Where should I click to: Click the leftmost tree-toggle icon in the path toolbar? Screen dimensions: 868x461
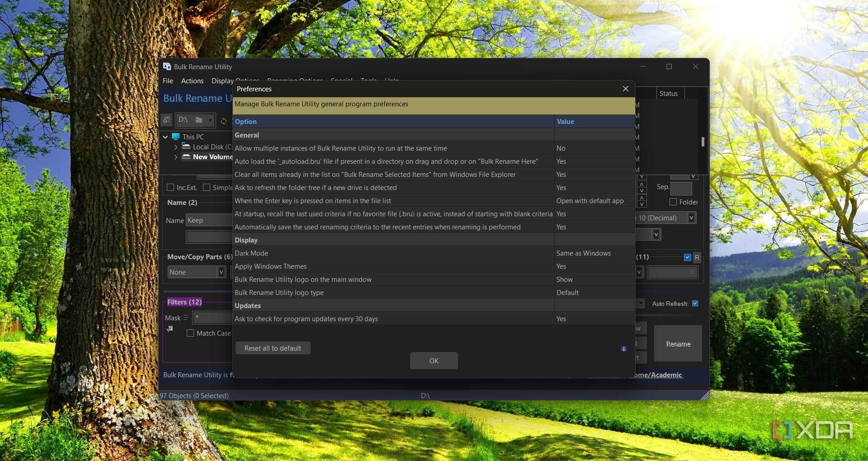[167, 120]
